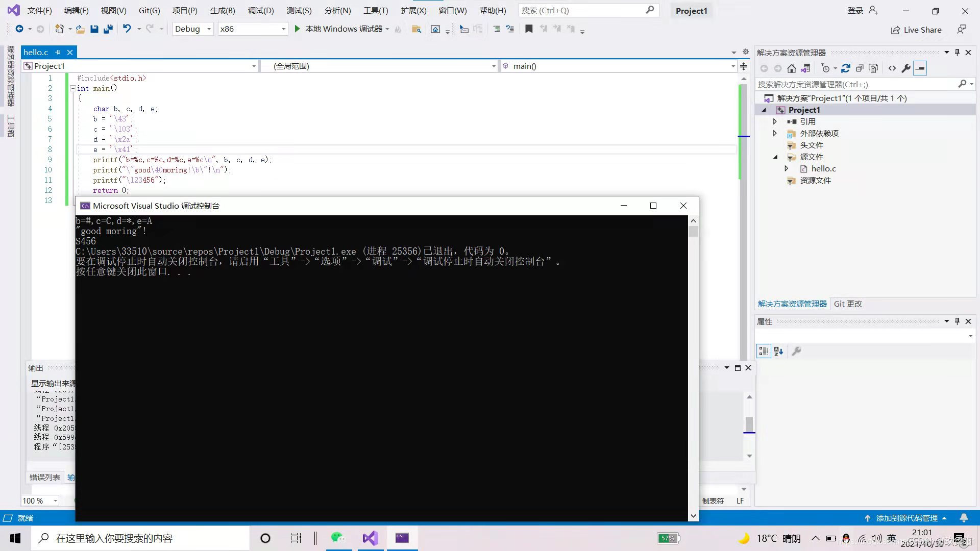The width and height of the screenshot is (980, 551).
Task: Click the bookmark icon in the toolbar
Action: point(529,29)
